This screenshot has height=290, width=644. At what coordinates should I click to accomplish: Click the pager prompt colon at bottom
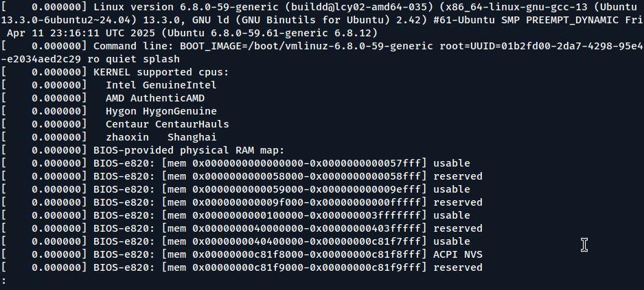coord(4,280)
